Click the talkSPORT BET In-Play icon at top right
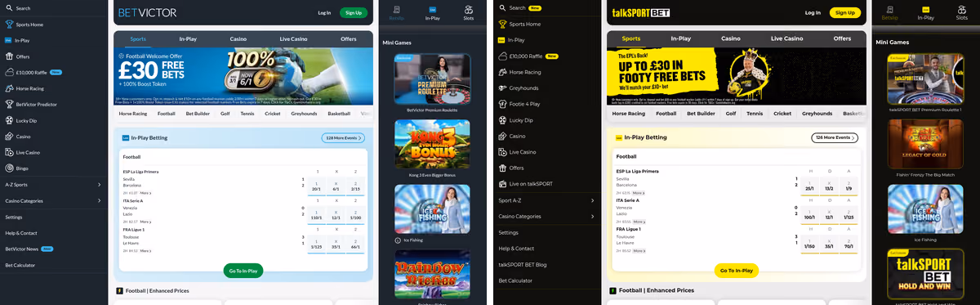This screenshot has width=980, height=305. [925, 9]
